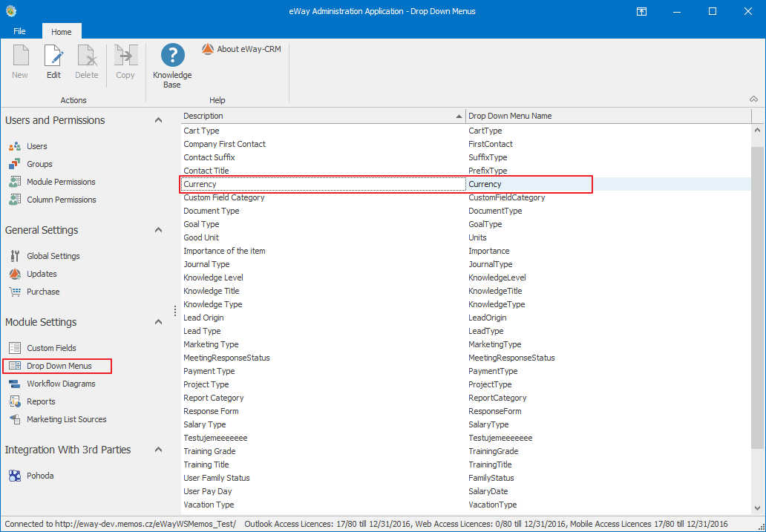Select the Journal Type row

pyautogui.click(x=465, y=264)
